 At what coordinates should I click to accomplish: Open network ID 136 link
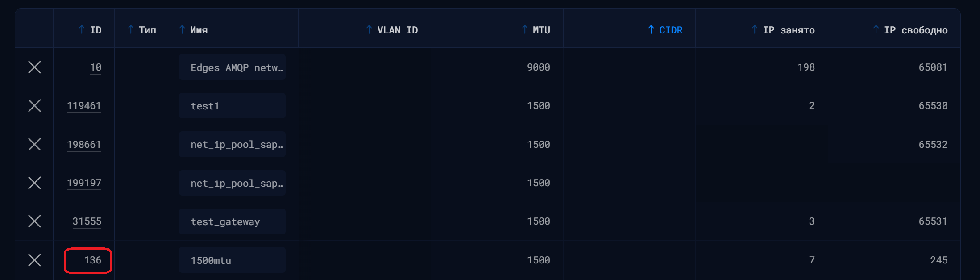pos(93,260)
